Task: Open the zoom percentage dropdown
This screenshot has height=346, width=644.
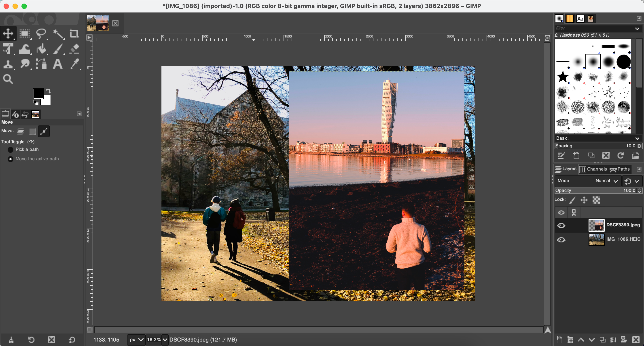Action: tap(165, 340)
